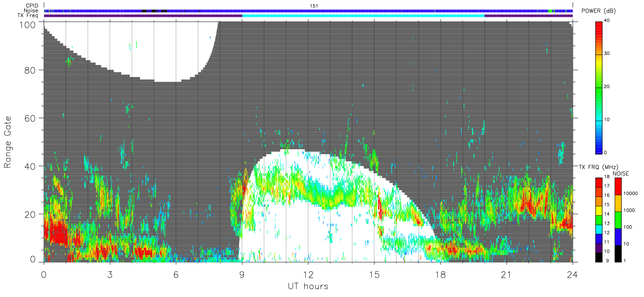Click the 100 tick on Range Gate axis
The image size is (644, 297).
click(x=29, y=25)
